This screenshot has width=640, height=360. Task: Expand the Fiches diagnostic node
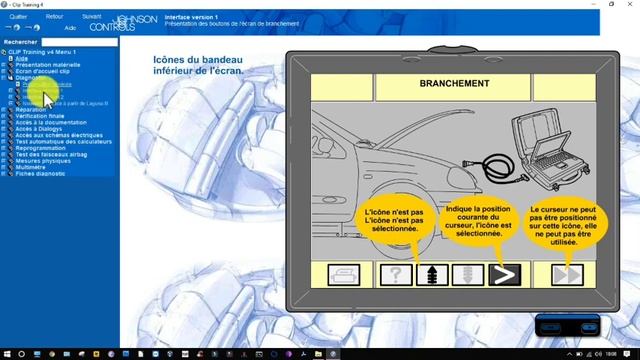(4, 174)
